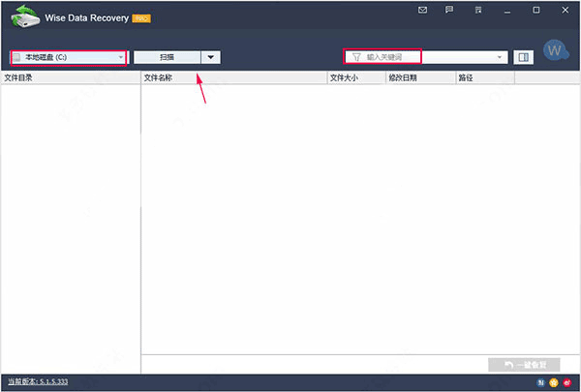Click the PRO badge next to title
581x392 pixels.
click(x=141, y=18)
